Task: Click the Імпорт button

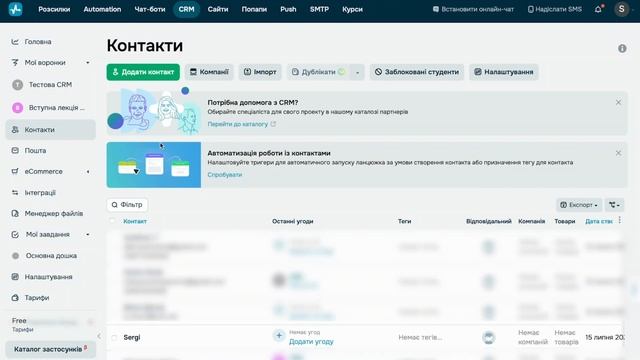Action: click(260, 72)
